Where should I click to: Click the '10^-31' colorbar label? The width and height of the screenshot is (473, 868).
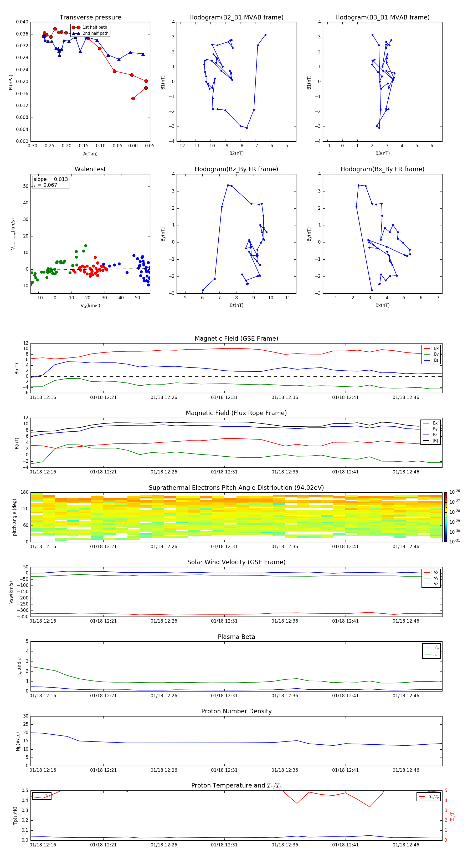pos(455,542)
